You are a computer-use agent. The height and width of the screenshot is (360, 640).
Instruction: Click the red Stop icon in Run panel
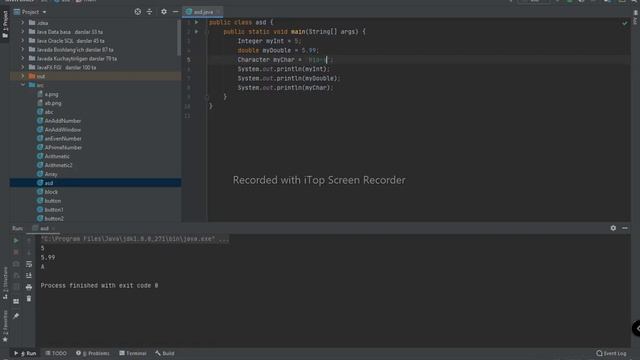click(x=16, y=252)
